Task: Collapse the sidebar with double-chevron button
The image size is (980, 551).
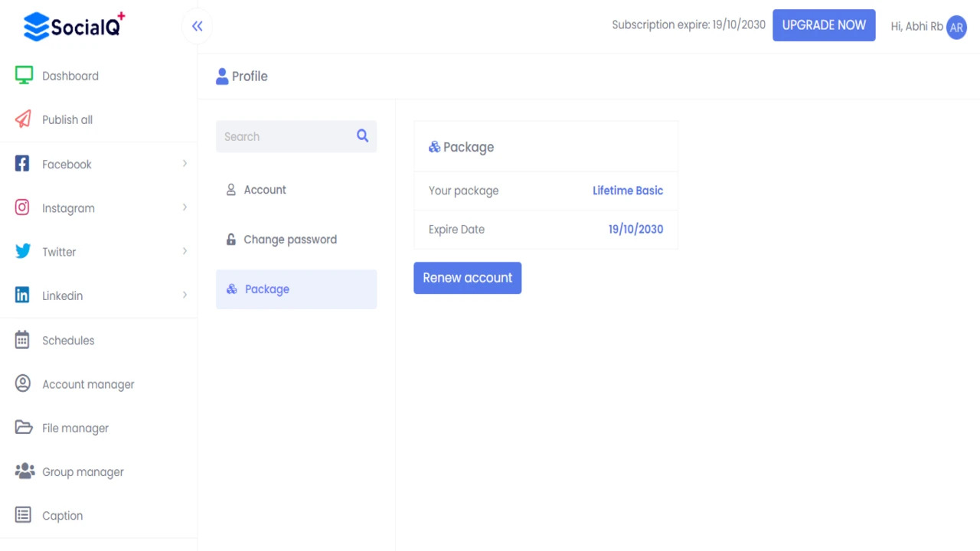Action: coord(198,27)
